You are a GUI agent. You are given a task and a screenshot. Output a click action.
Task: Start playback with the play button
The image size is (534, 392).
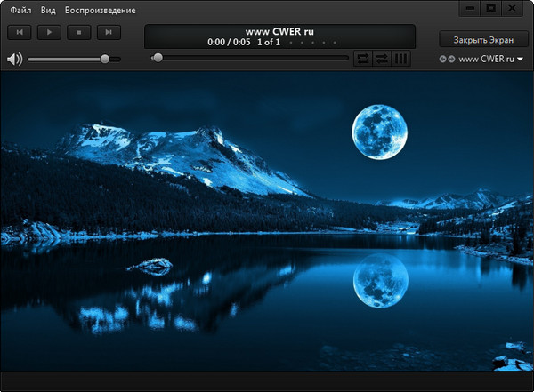[x=49, y=32]
